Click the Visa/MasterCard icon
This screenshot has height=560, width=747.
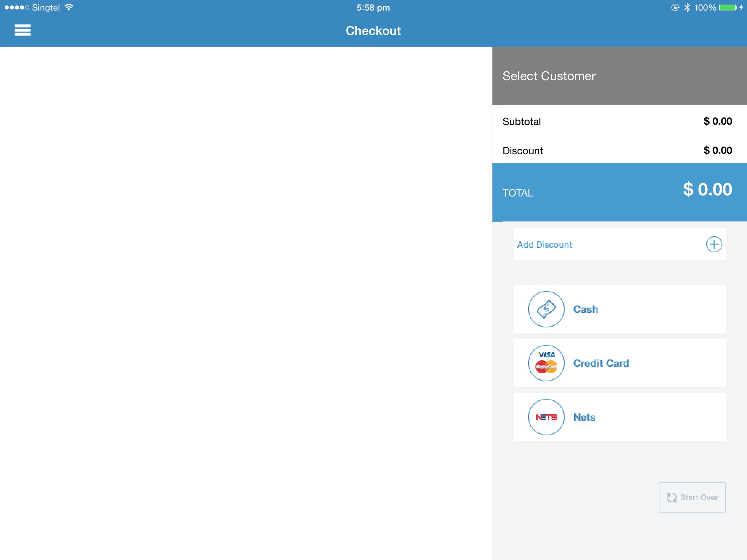click(x=546, y=363)
